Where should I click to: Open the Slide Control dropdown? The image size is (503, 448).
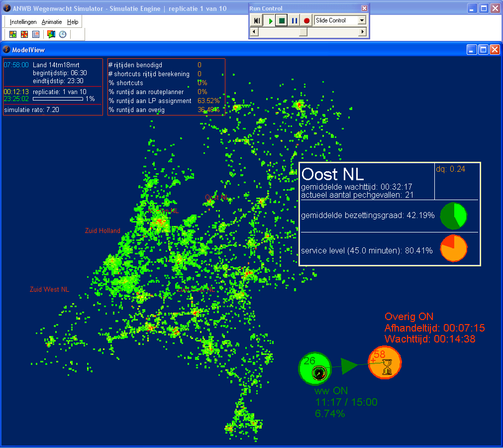point(362,20)
